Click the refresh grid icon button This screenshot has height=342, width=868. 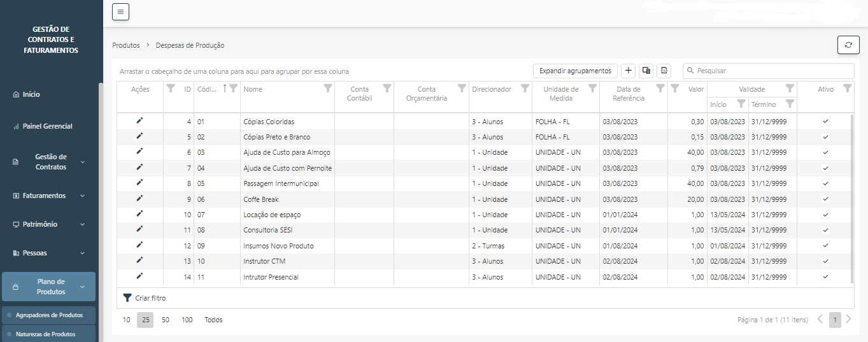[848, 45]
